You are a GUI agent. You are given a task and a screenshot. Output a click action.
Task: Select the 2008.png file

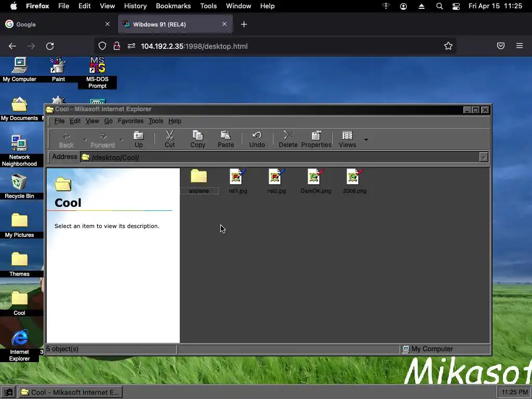[x=354, y=181]
